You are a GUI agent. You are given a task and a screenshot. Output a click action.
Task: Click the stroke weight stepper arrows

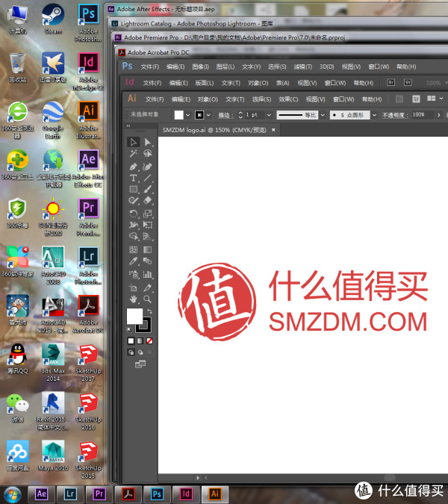tap(240, 115)
